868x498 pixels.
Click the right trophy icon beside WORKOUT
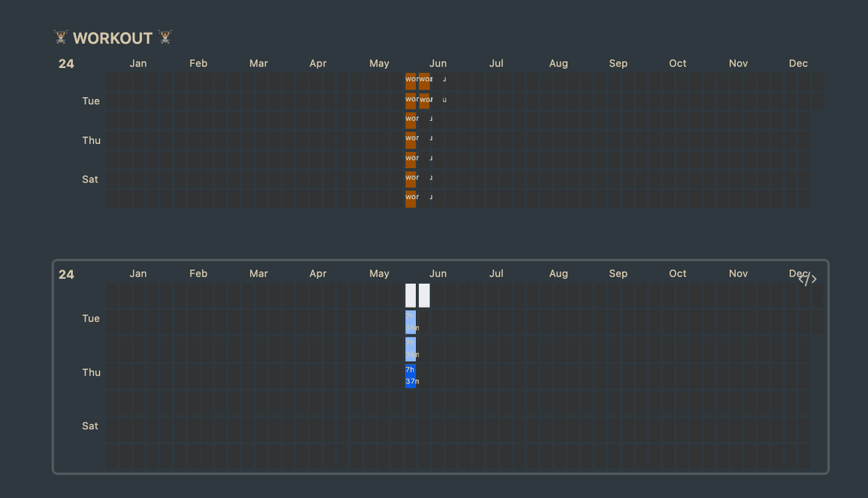[164, 37]
